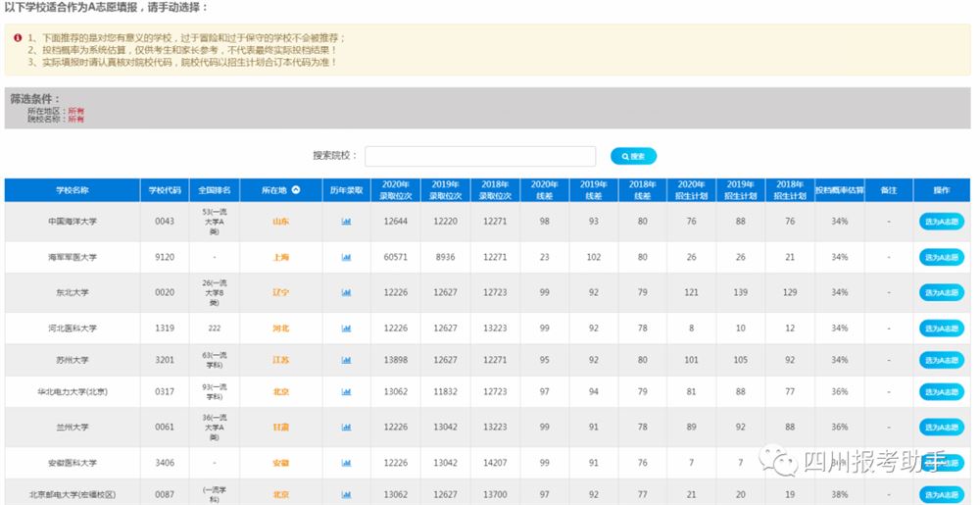The image size is (980, 505).
Task: Click the 操作 column header
Action: click(942, 190)
